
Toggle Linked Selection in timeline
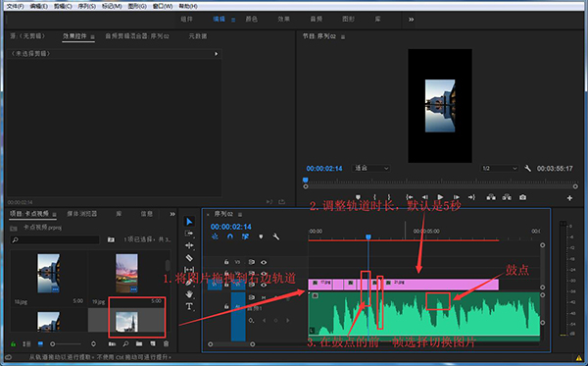coord(245,236)
